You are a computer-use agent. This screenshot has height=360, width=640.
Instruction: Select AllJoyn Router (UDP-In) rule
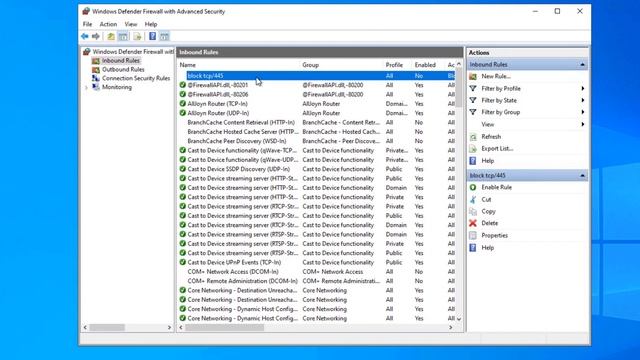(x=317, y=113)
